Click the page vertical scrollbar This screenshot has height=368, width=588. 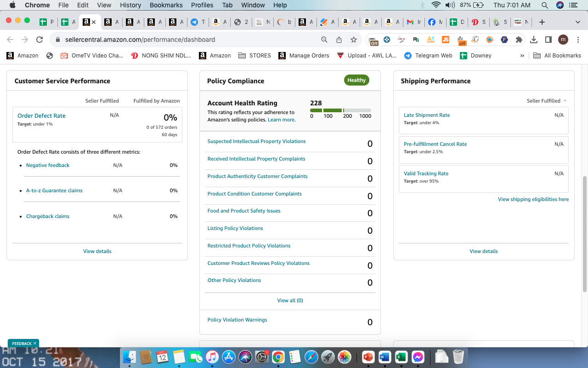(585, 234)
